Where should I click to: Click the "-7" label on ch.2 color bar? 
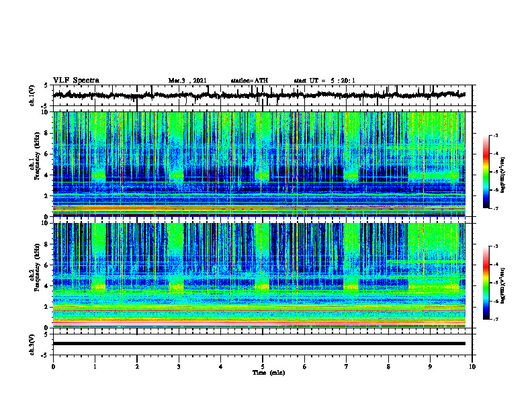pos(496,320)
